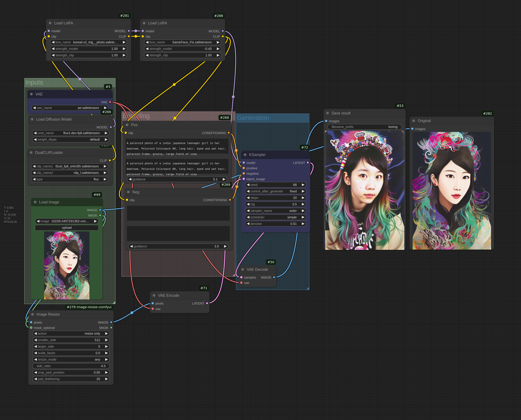The height and width of the screenshot is (420, 521).
Task: Decrease larger_side with the left arrow
Action: pyautogui.click(x=36, y=346)
